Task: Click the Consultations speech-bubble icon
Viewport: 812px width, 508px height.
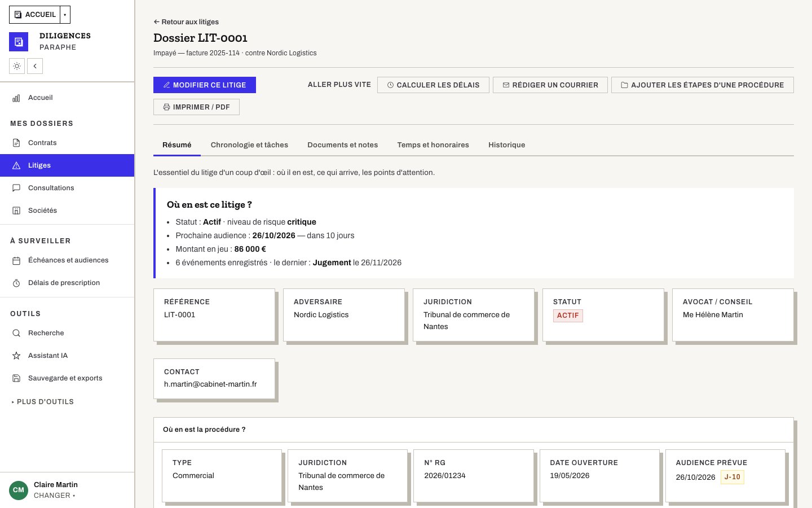Action: (16, 188)
